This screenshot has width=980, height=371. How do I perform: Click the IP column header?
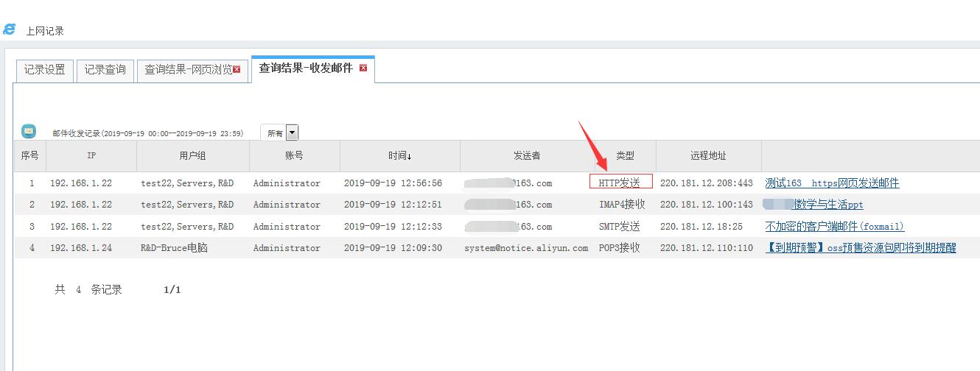(91, 156)
